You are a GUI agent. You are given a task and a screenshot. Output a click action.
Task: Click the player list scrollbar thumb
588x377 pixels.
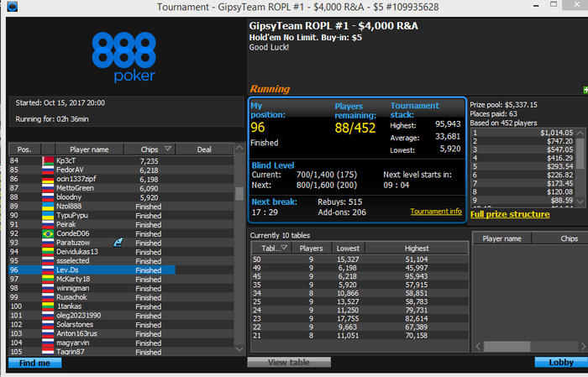point(239,193)
